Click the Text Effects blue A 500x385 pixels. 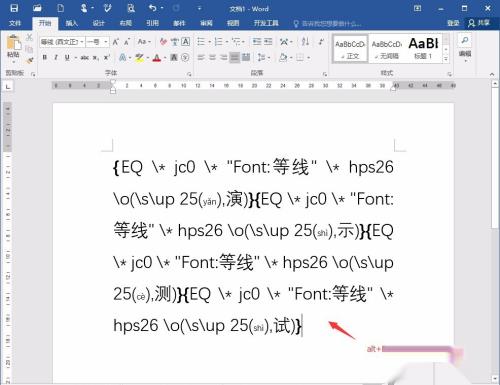(123, 58)
